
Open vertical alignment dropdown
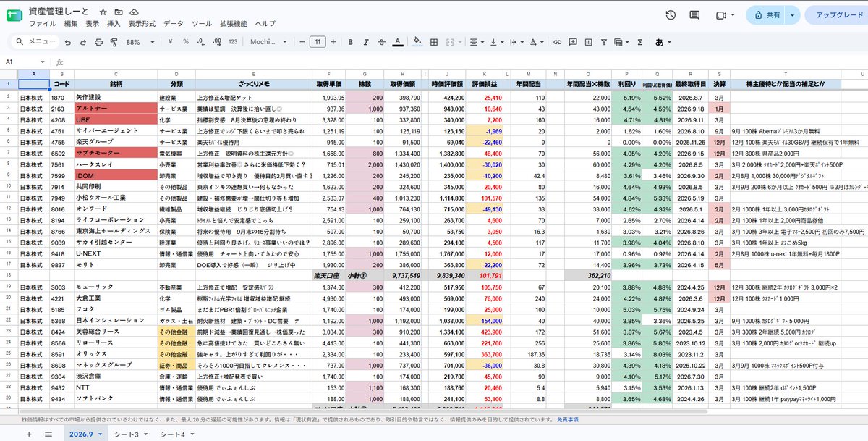[x=497, y=42]
